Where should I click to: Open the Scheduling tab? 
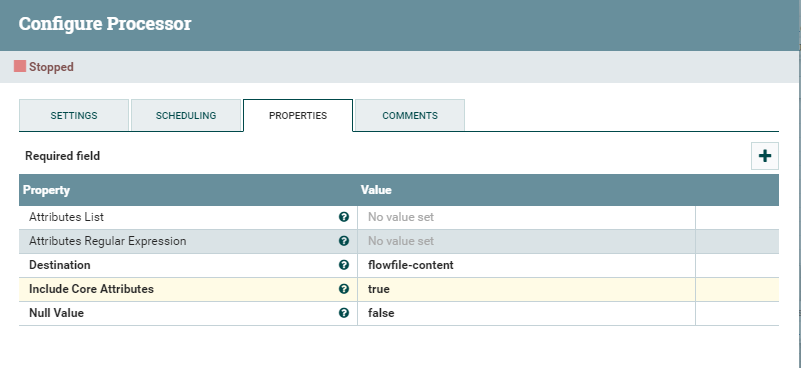point(186,116)
